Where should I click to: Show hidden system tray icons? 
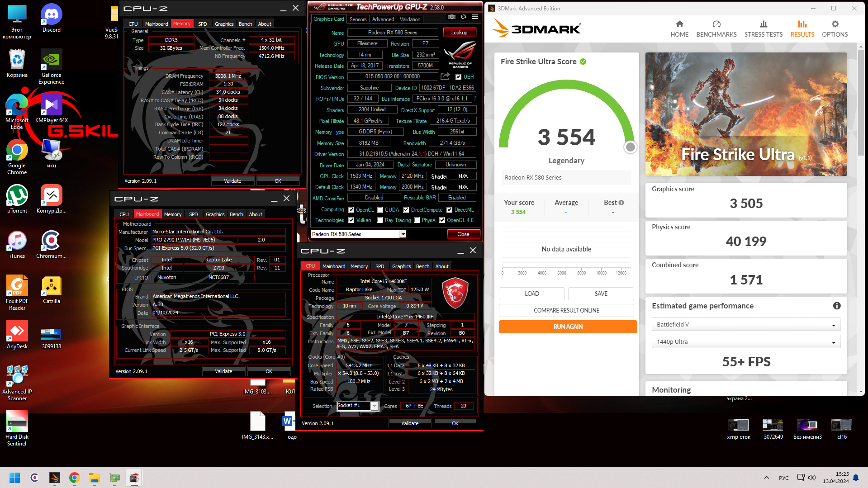[x=767, y=478]
